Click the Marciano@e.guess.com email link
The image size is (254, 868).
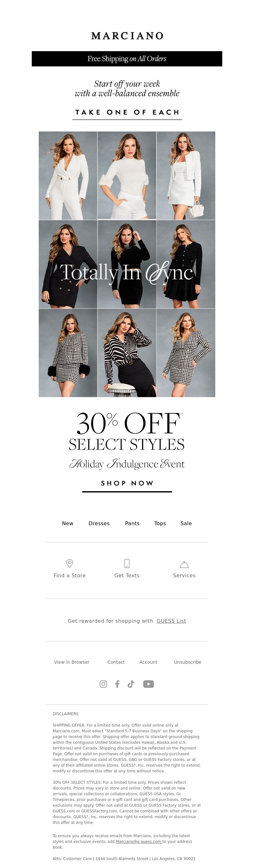tap(138, 841)
